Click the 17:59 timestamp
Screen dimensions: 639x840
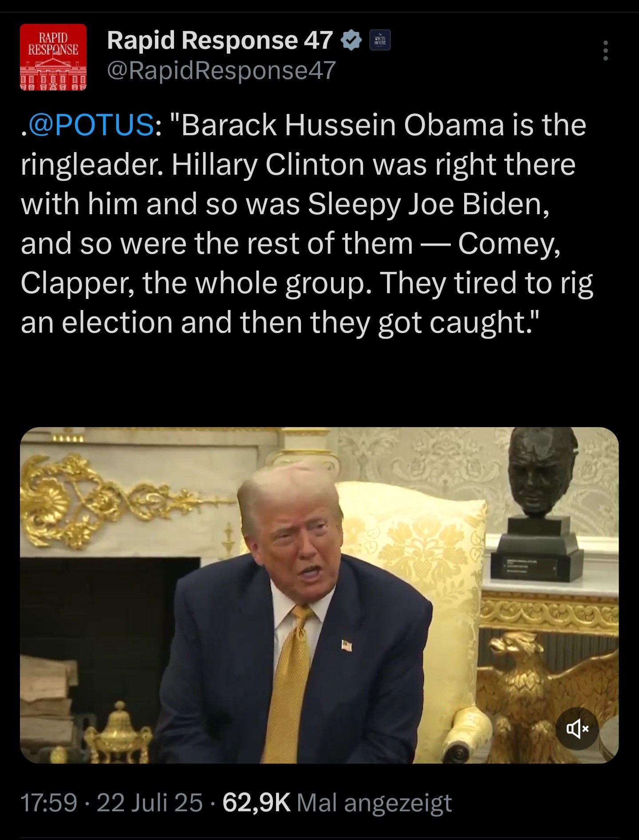[49, 803]
